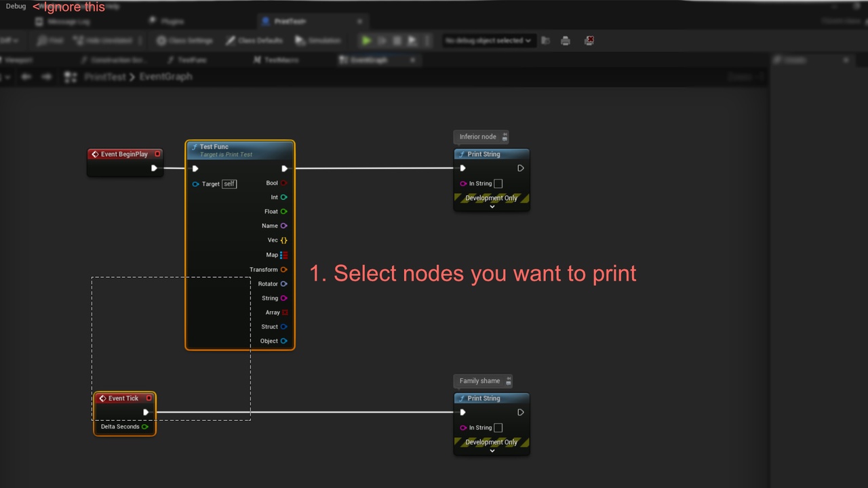Click the exec output pin of Event BeginPlay
Image resolution: width=868 pixels, height=488 pixels.
click(154, 168)
